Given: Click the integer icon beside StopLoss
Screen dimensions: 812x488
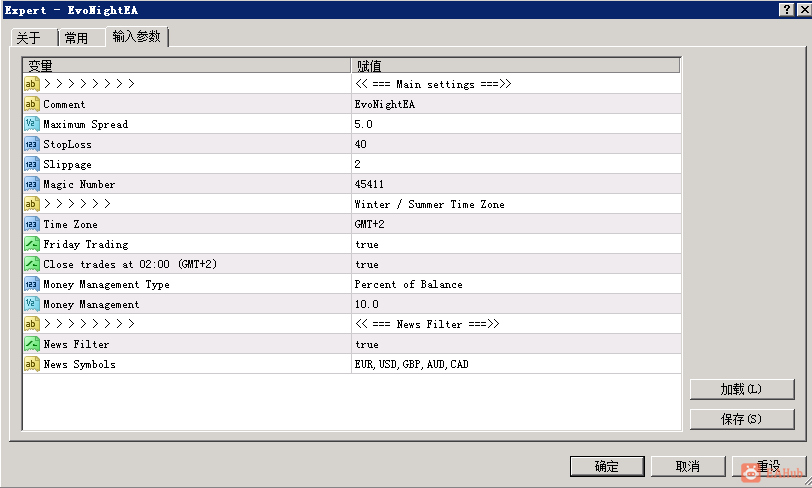Looking at the screenshot, I should tap(32, 144).
